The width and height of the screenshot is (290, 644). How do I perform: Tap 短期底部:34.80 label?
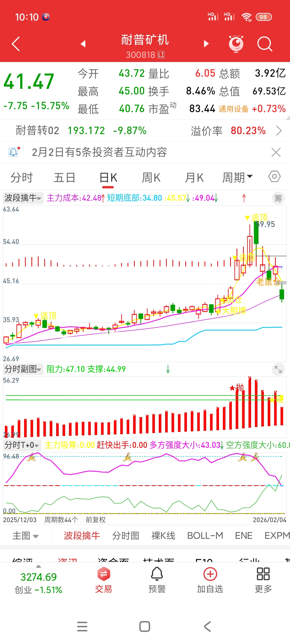(135, 198)
